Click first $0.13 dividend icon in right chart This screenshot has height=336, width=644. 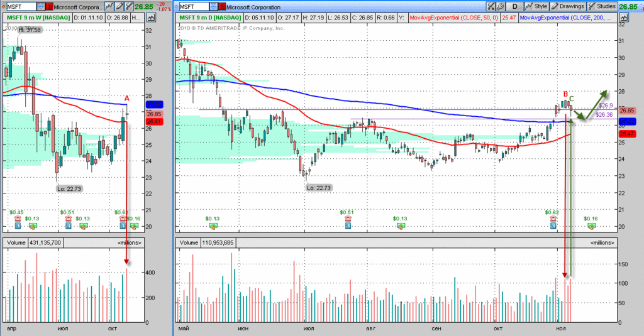[213, 226]
